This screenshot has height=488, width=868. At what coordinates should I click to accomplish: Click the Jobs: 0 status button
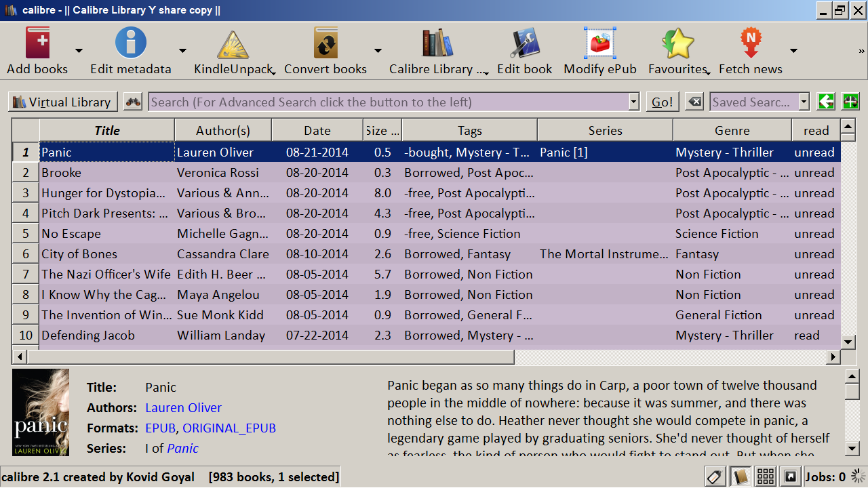click(x=825, y=476)
